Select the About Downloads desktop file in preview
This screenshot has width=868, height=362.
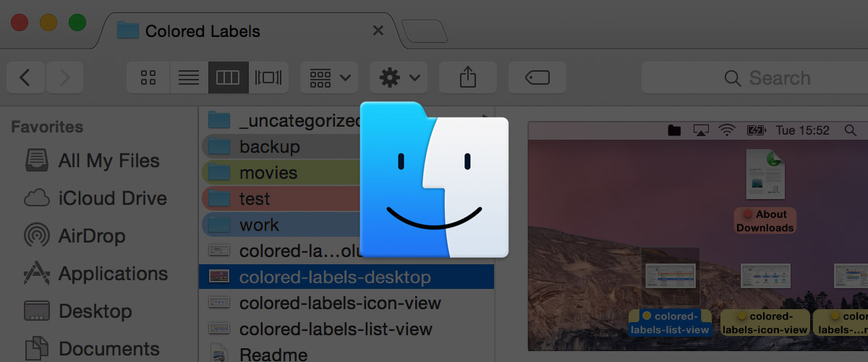pyautogui.click(x=765, y=191)
